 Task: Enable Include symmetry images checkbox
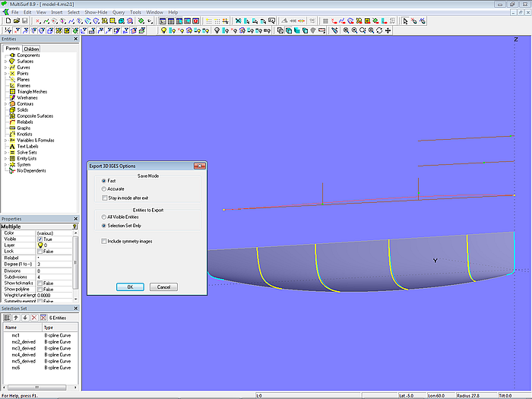click(x=104, y=241)
